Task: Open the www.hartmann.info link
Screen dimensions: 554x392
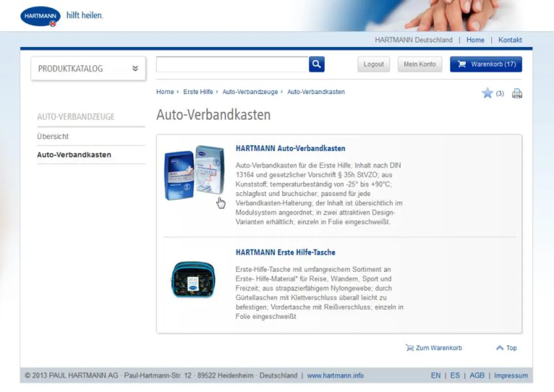Action: (336, 375)
